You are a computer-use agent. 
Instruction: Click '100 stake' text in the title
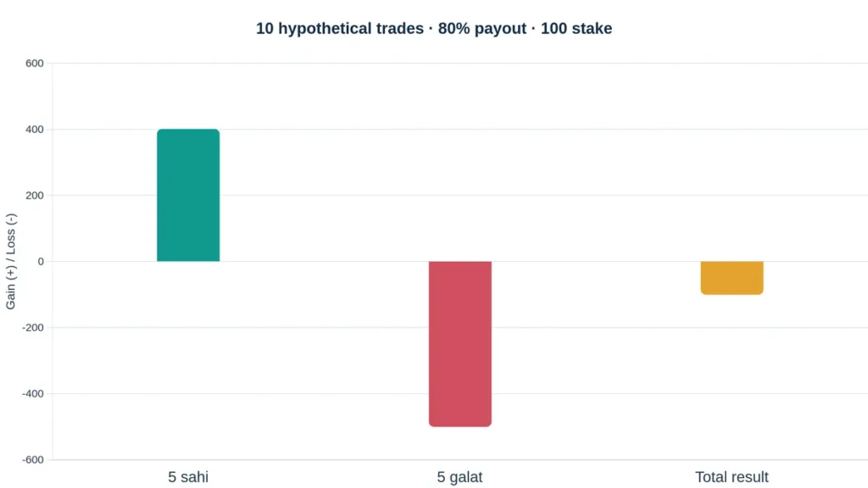coord(576,29)
